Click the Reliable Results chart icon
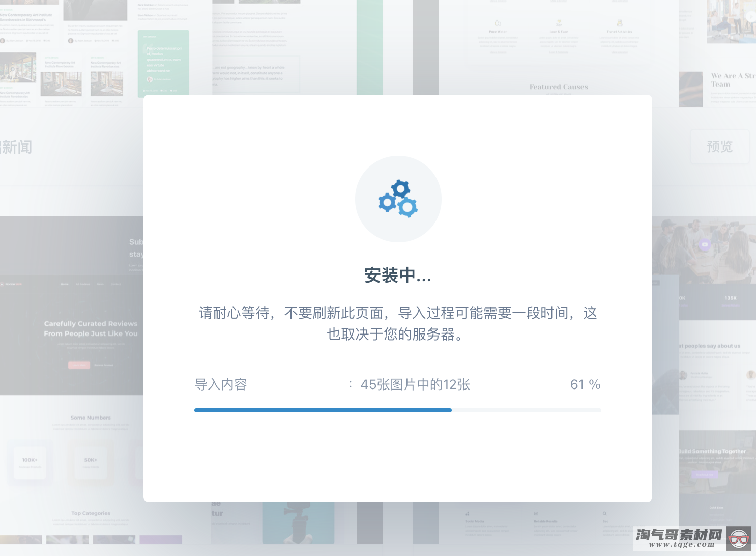The width and height of the screenshot is (756, 556). tap(536, 513)
